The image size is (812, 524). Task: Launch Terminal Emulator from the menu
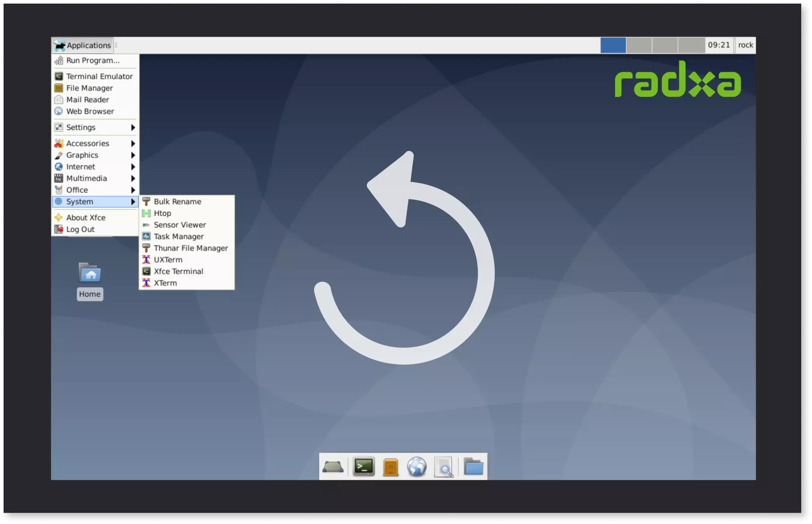pyautogui.click(x=95, y=76)
